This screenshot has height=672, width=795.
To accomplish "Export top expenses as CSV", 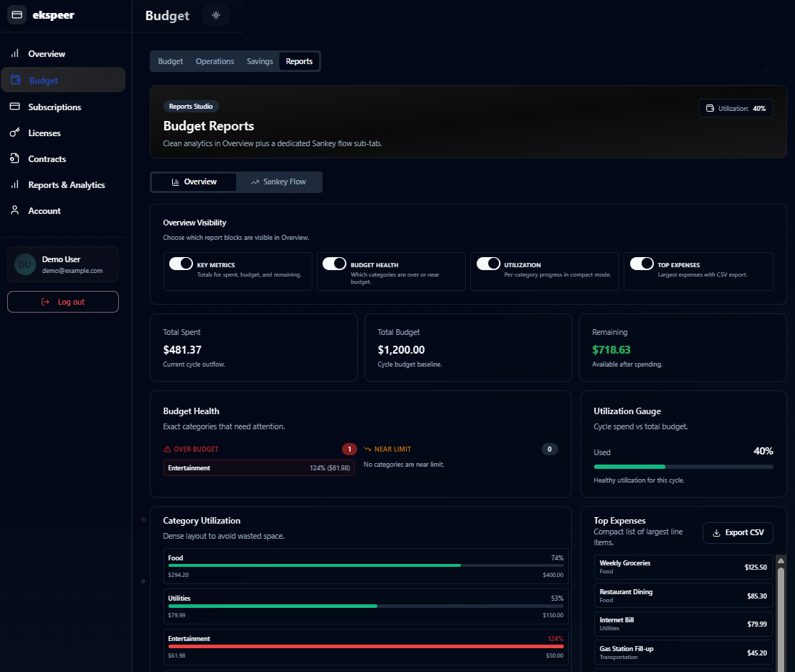I will [737, 533].
